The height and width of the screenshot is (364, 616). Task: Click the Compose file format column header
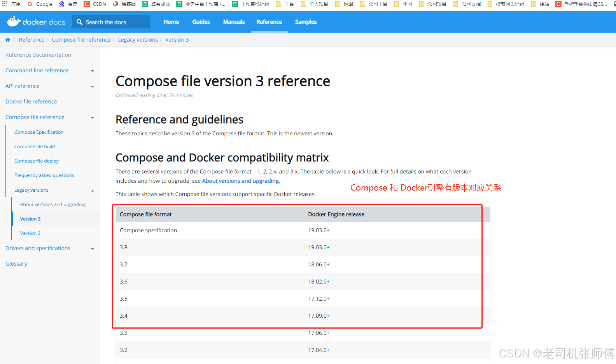coord(146,214)
